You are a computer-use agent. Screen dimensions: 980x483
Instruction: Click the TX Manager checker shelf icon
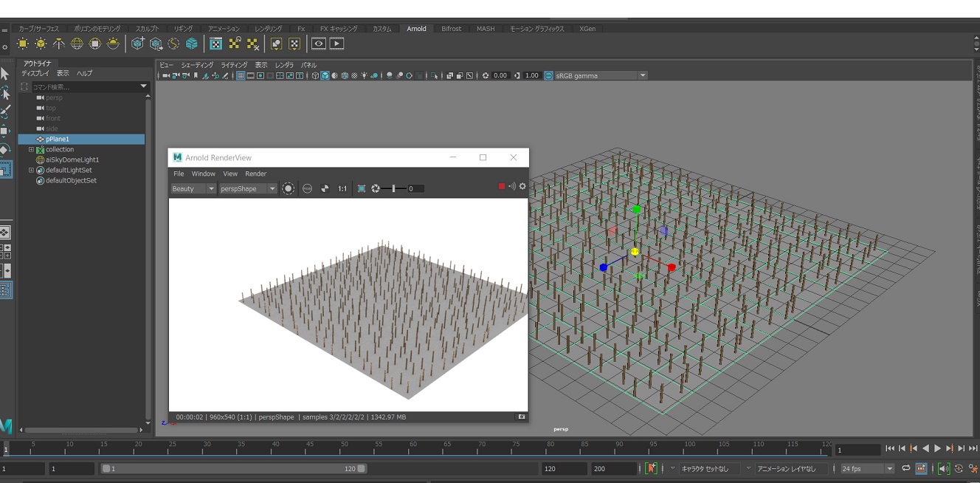point(215,44)
